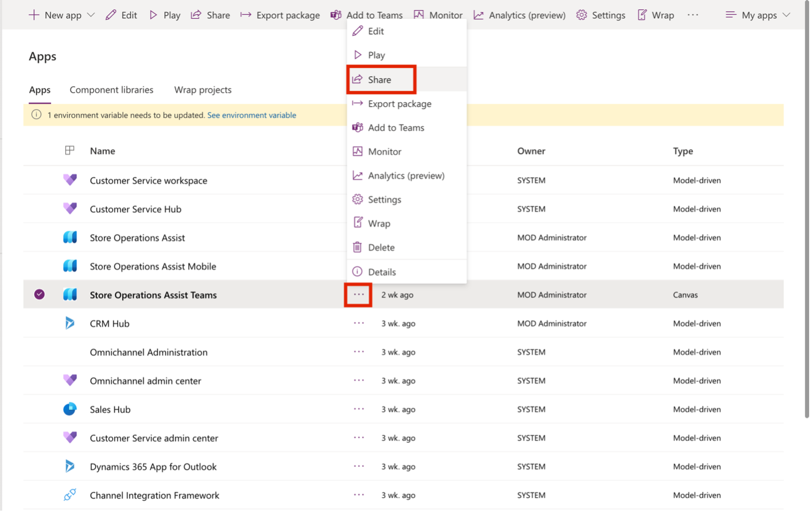Choose Settings in the context menu

click(x=407, y=199)
